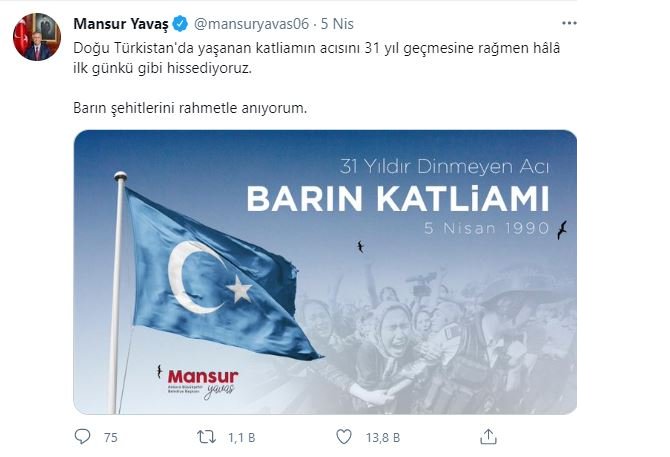Click the BARIN KATLİAMI headline in the image

click(x=398, y=199)
